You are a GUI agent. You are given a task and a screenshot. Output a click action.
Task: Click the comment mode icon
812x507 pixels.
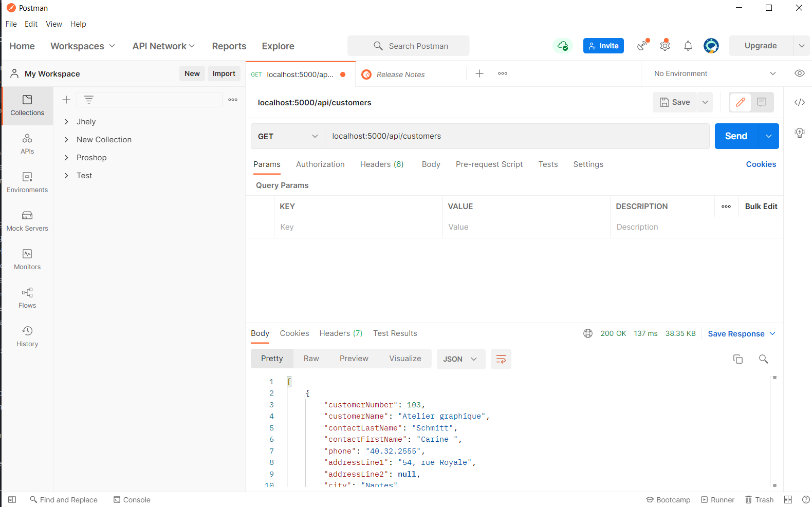point(762,102)
